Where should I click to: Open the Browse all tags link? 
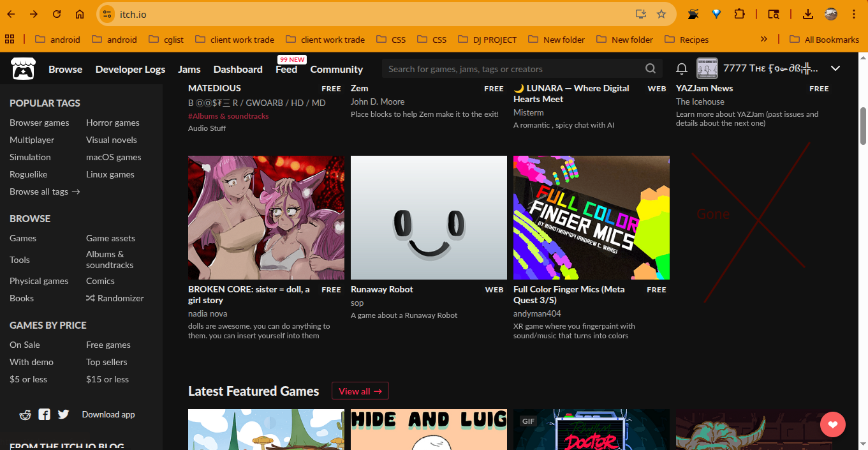tap(45, 191)
